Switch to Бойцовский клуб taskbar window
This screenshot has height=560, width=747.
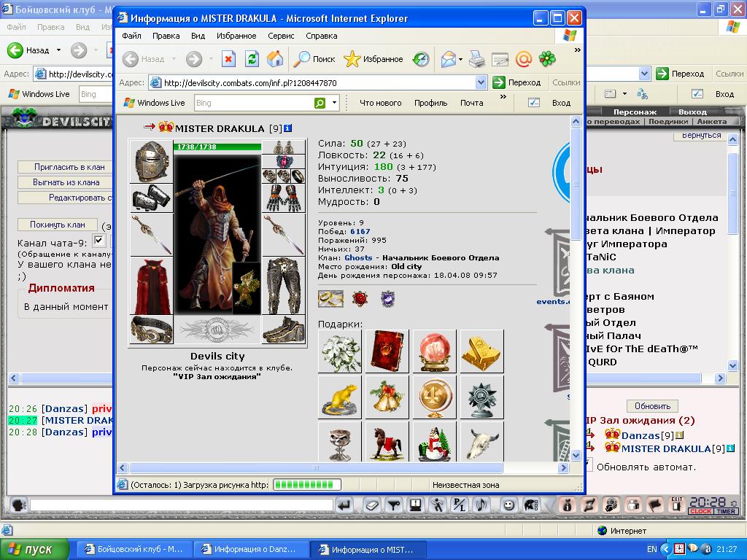pyautogui.click(x=135, y=549)
